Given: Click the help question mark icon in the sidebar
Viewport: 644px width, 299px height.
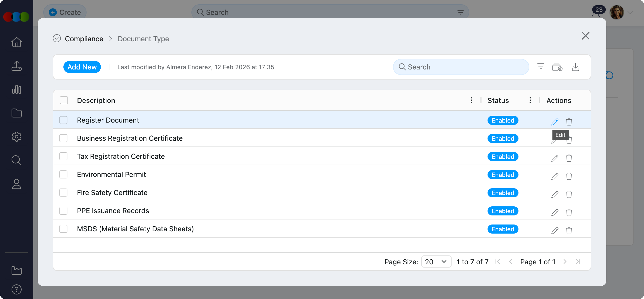Looking at the screenshot, I should (17, 289).
